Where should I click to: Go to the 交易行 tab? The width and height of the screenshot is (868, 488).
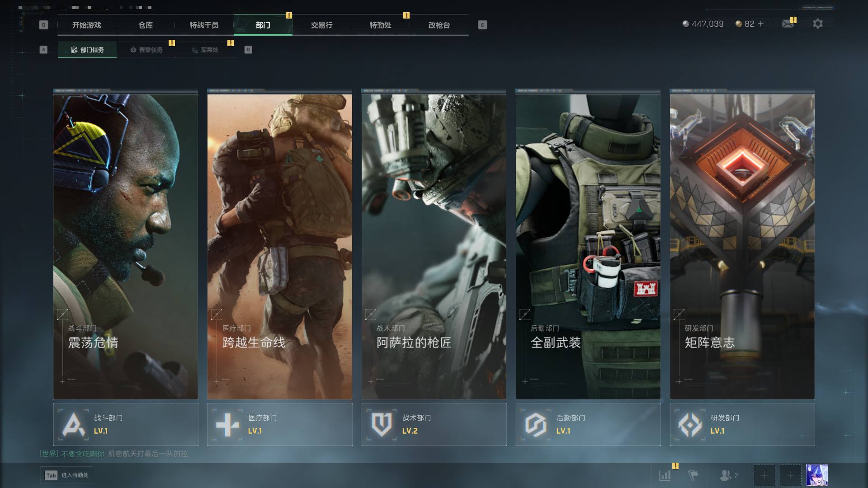pyautogui.click(x=322, y=25)
